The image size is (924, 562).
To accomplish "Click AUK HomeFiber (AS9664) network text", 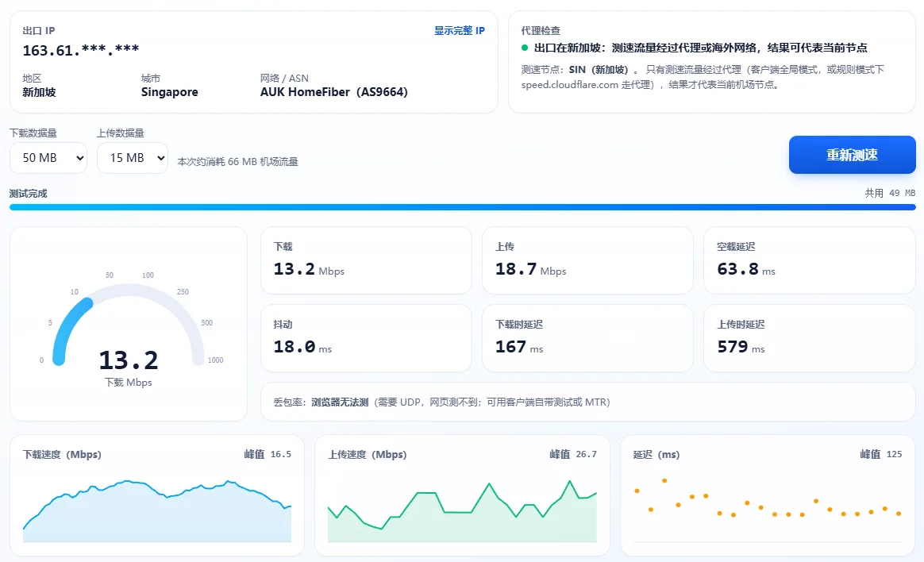I will (333, 92).
